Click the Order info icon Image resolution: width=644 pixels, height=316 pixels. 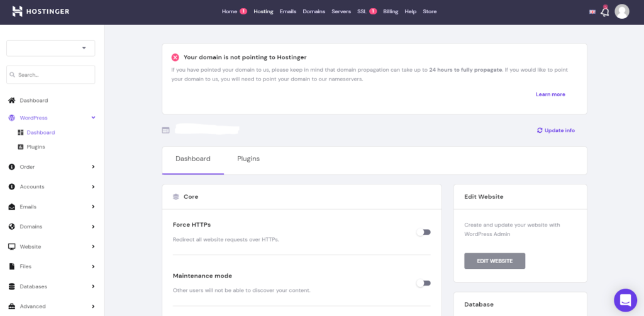12,167
